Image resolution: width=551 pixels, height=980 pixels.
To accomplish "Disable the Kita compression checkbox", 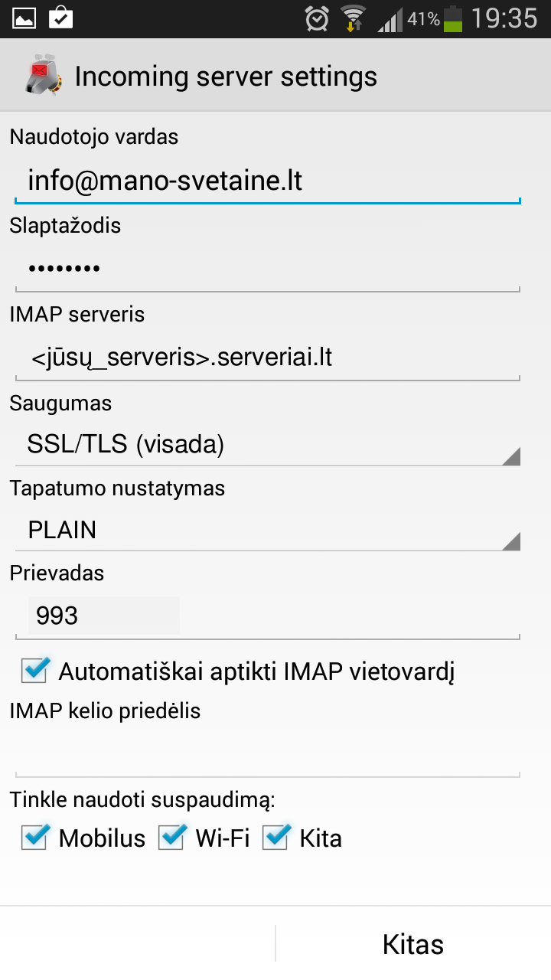I will (276, 838).
